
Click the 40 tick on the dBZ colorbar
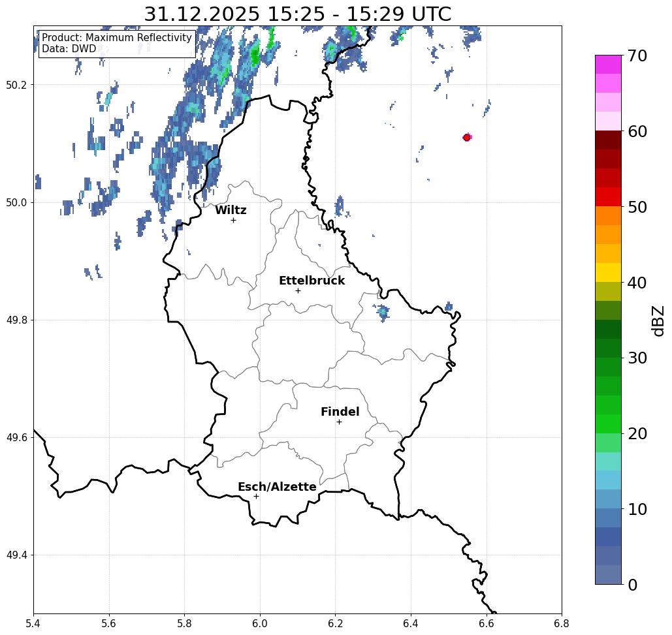637,282
